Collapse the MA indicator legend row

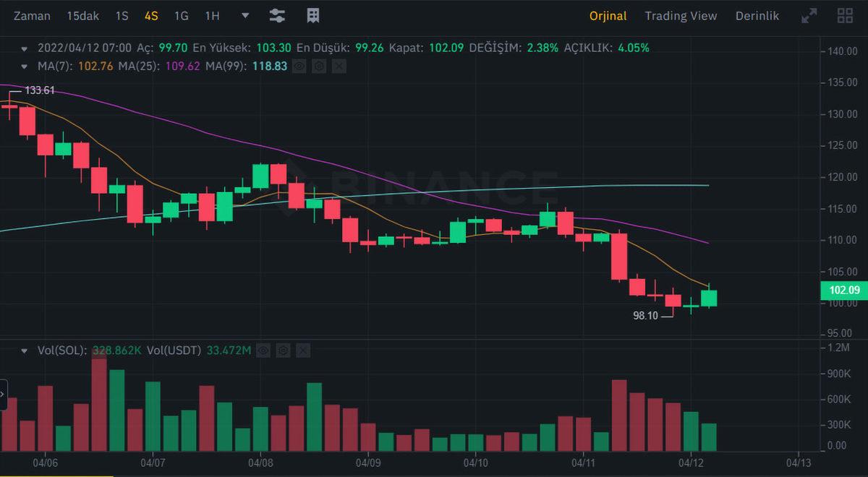(26, 66)
